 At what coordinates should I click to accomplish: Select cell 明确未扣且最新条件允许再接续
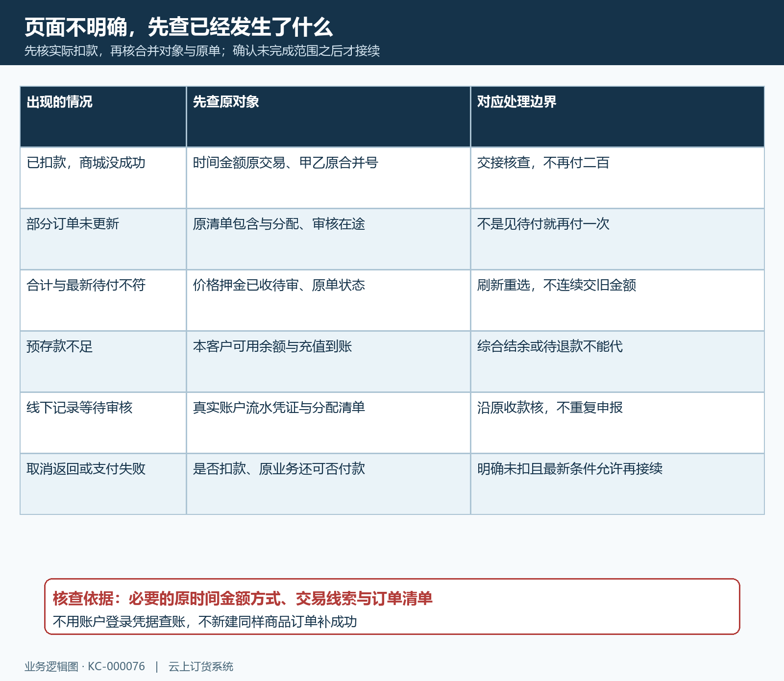(x=617, y=484)
